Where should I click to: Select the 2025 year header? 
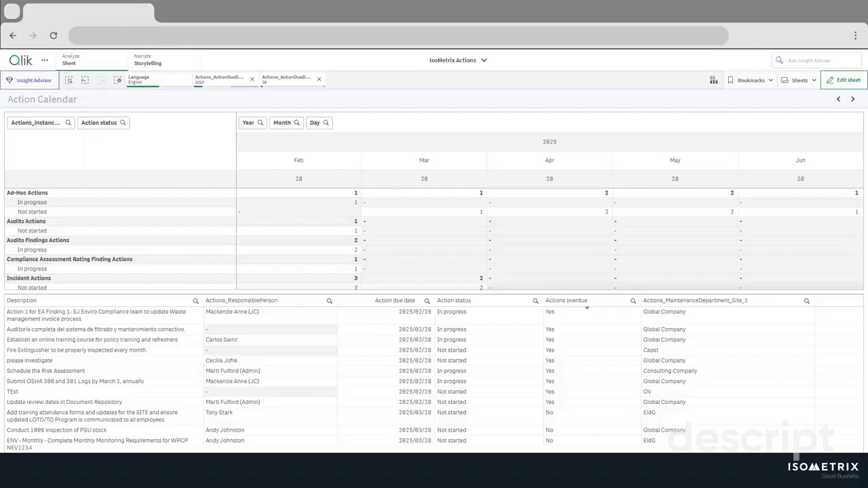pos(549,142)
